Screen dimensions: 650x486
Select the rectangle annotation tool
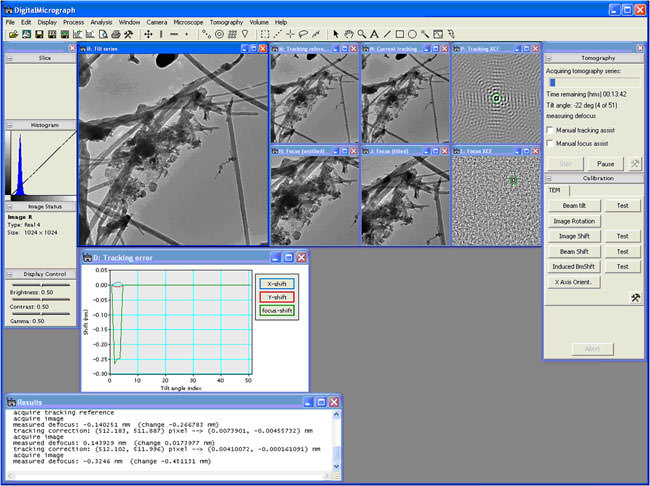click(x=400, y=34)
